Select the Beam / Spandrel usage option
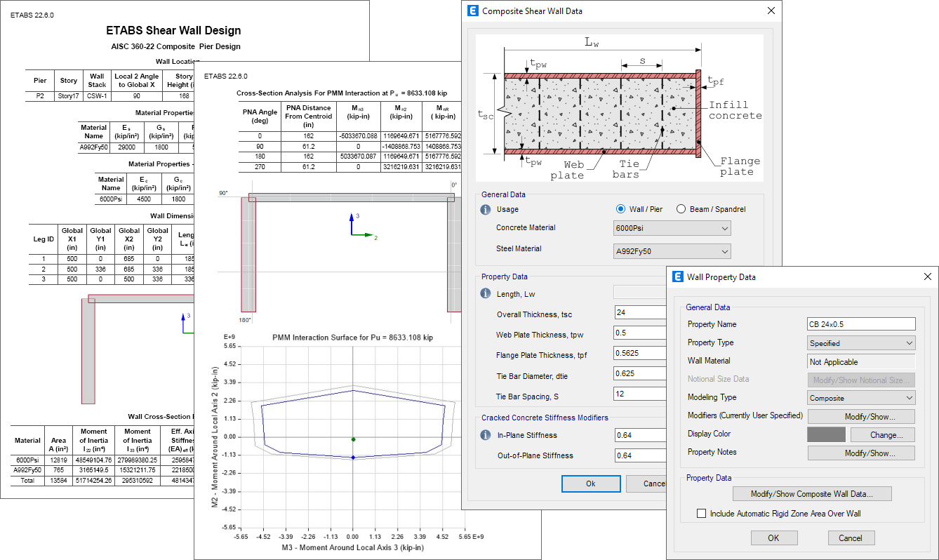 [x=711, y=209]
